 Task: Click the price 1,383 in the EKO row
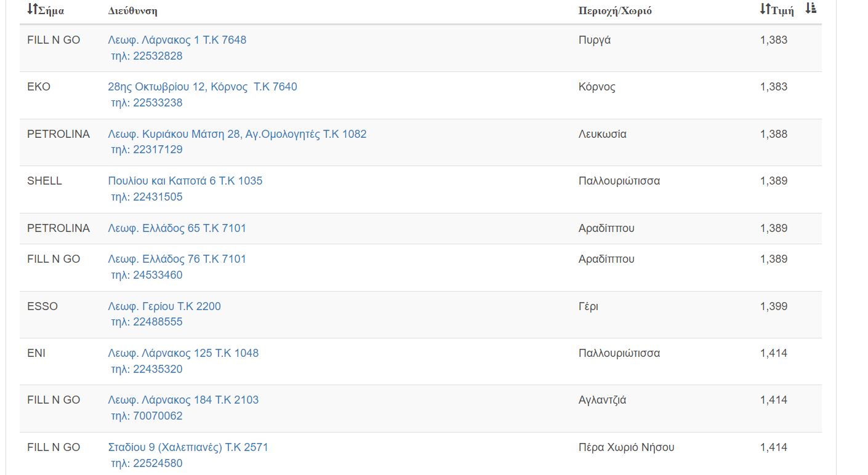coord(774,87)
